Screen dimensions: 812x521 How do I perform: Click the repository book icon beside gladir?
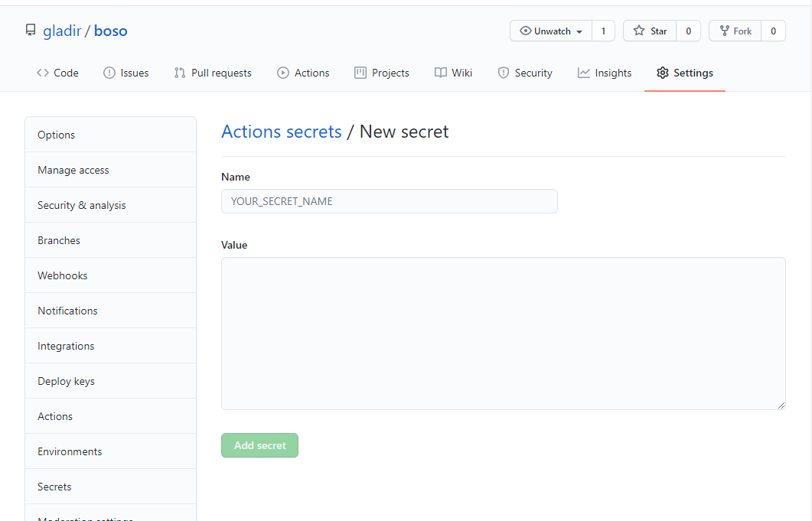pos(31,31)
